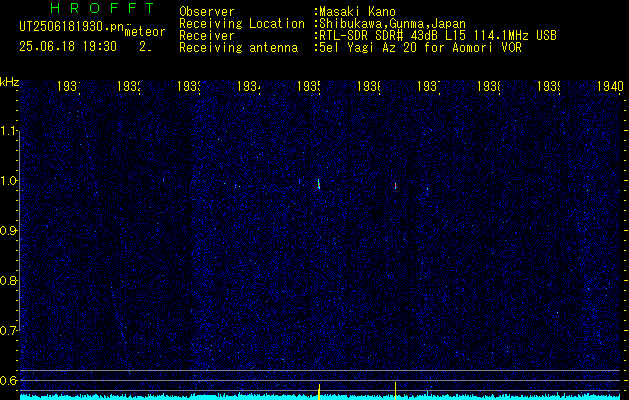Click the date stamp 25.06.18 19:30

(x=68, y=47)
